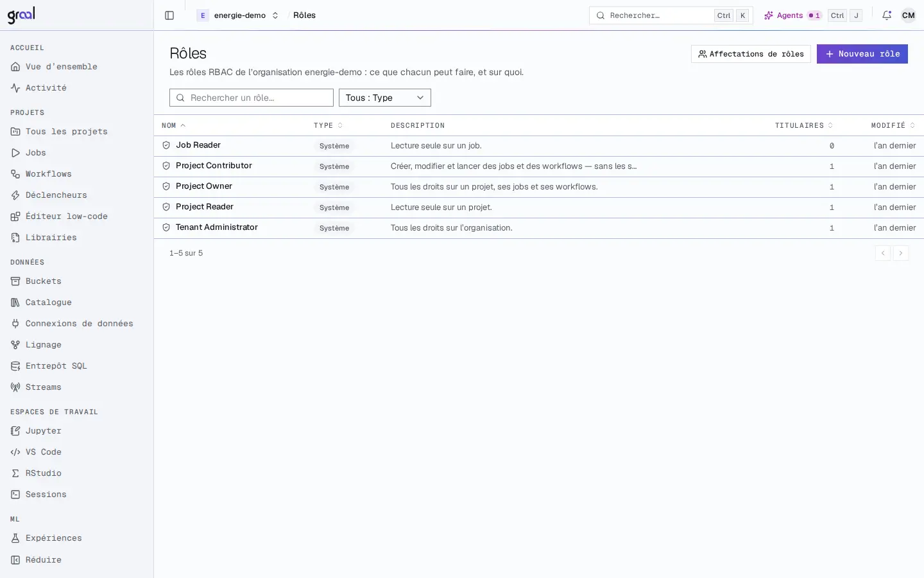
Task: Open the Tous : Type filter dropdown
Action: 385,98
